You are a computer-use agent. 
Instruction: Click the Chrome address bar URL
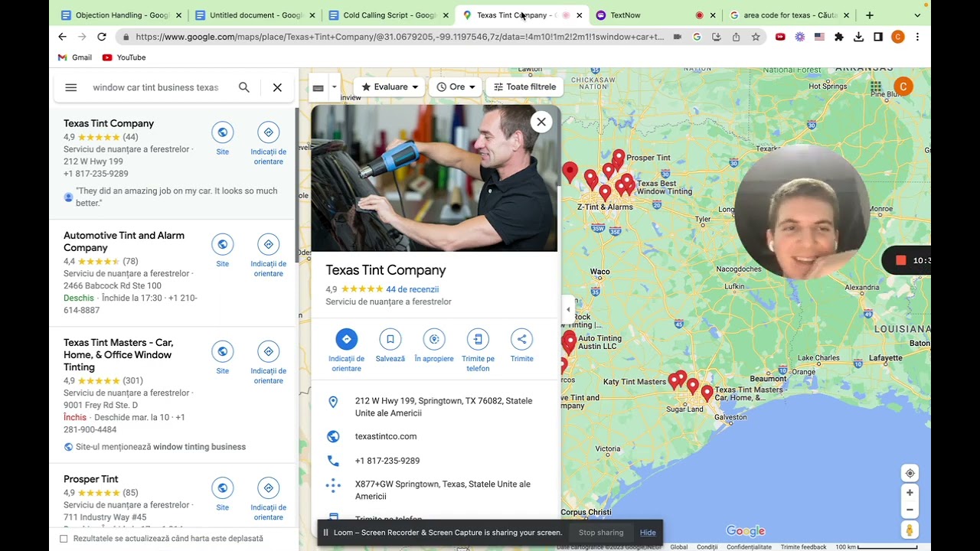click(400, 37)
